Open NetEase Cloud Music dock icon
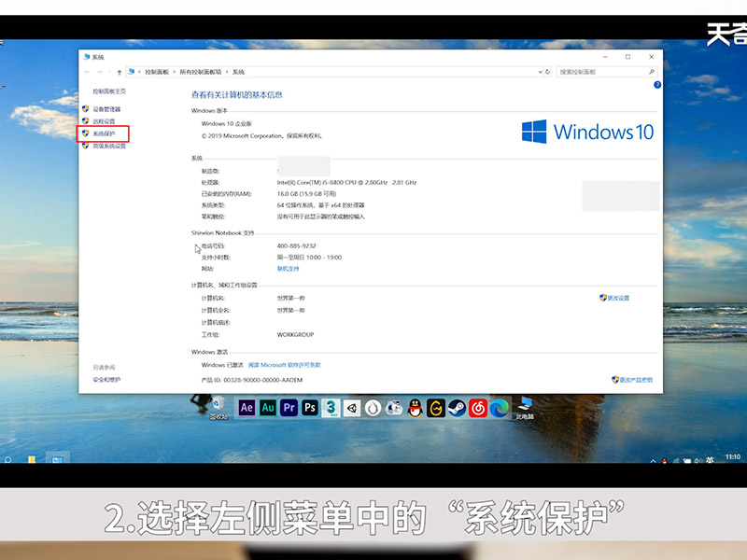 coord(478,408)
